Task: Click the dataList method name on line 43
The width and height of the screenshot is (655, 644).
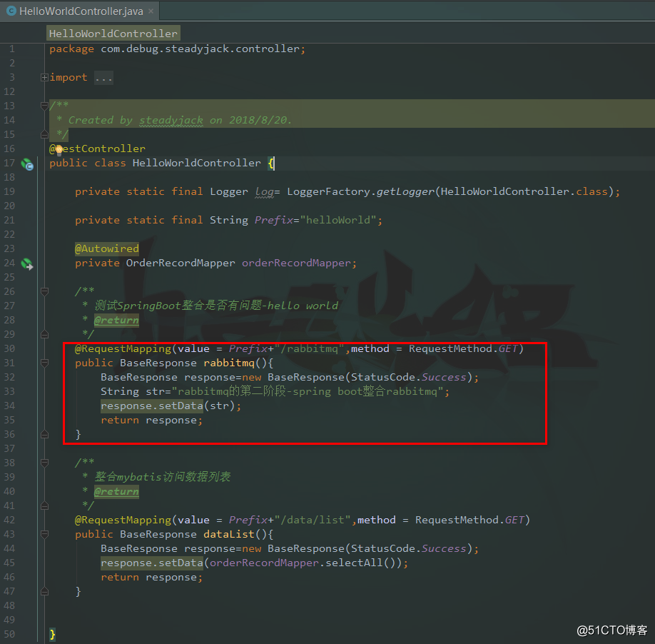Action: 229,535
